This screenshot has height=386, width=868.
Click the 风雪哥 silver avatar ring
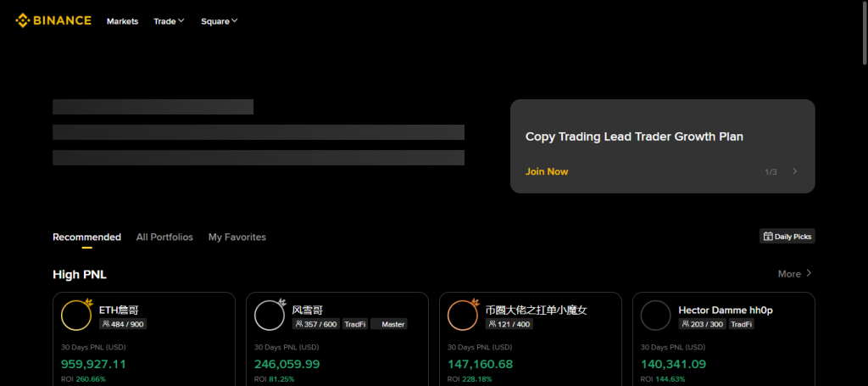coord(270,315)
